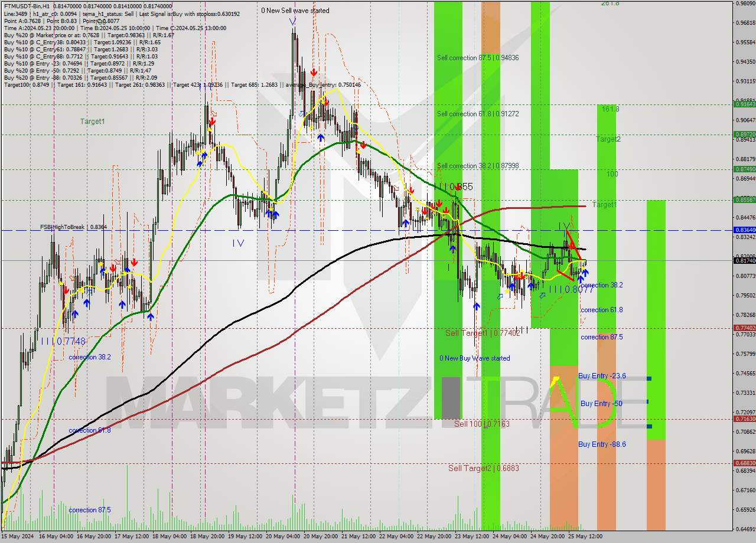
Task: Click the '15 May 2024' date on time axis
Action: [x=18, y=537]
